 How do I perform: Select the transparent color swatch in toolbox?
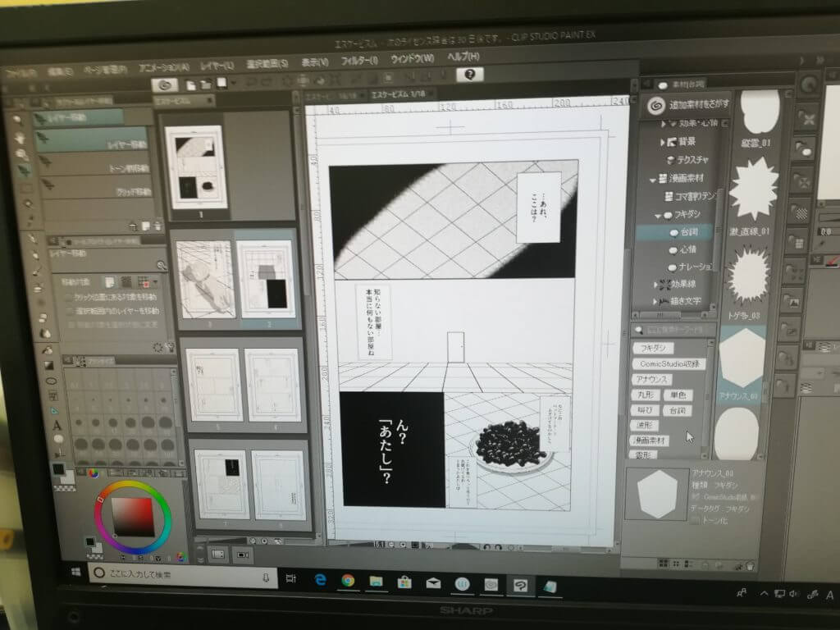65,489
